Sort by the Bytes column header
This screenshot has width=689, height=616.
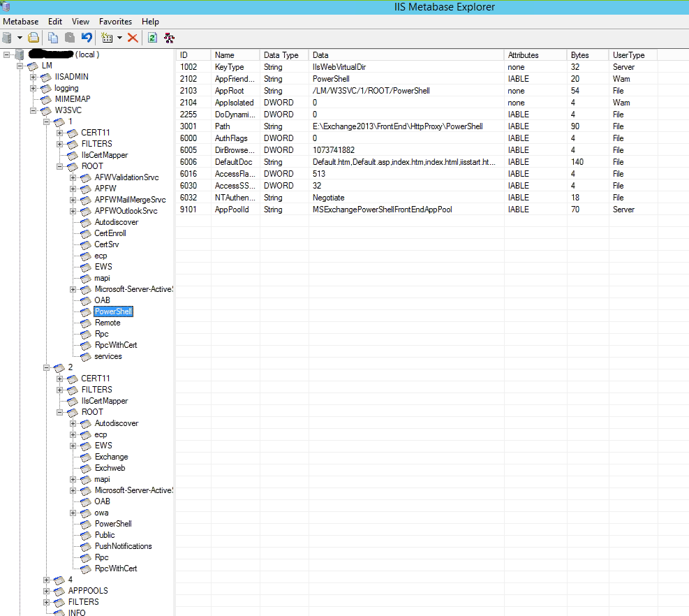coord(588,55)
